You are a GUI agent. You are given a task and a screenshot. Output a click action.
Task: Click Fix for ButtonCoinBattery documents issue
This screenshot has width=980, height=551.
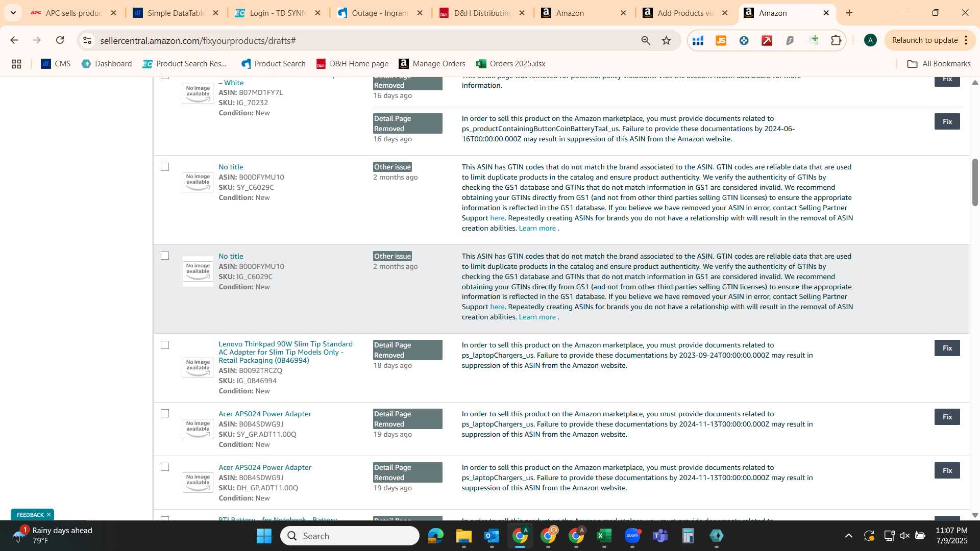tap(947, 121)
